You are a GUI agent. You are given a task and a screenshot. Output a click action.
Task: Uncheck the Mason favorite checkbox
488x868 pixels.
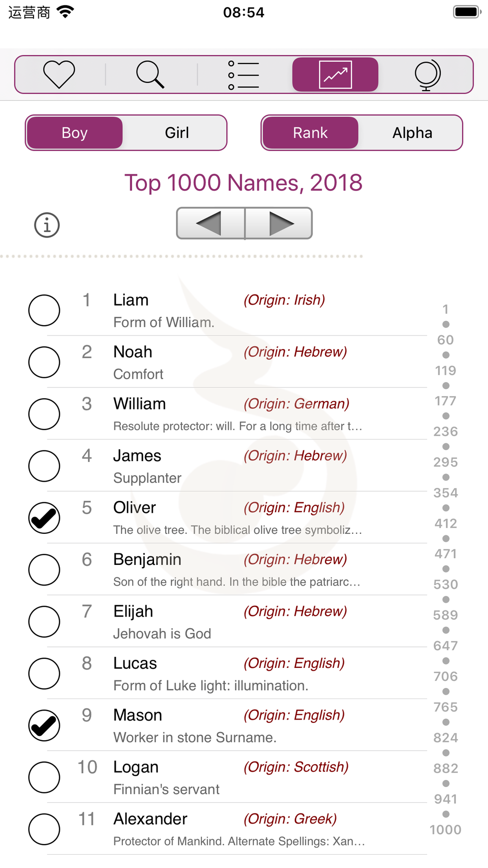[x=44, y=725]
